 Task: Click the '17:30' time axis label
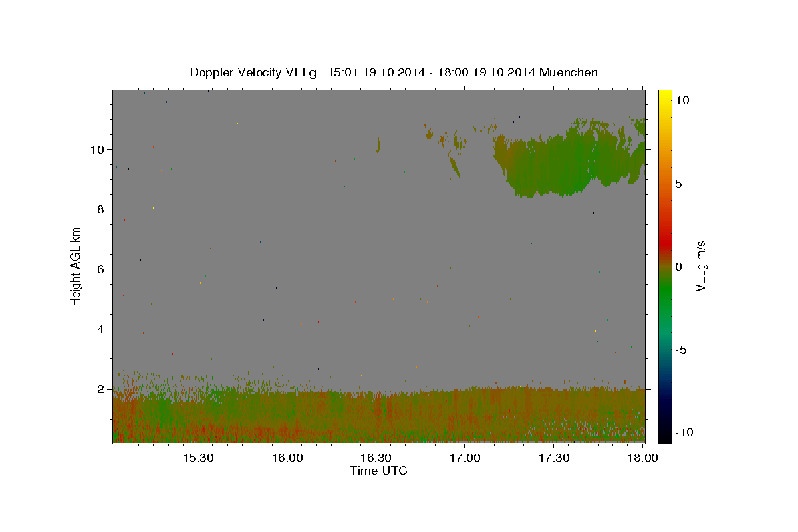pos(553,458)
